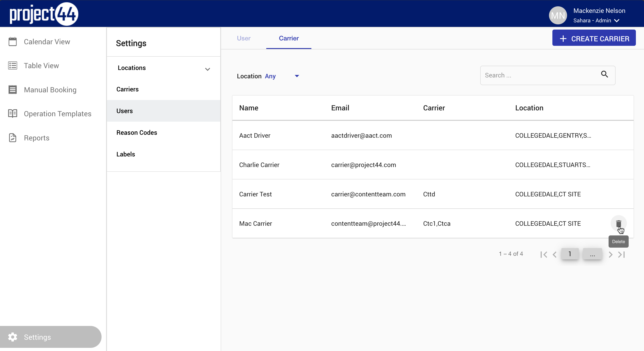Go to Manual Booking

click(x=50, y=90)
